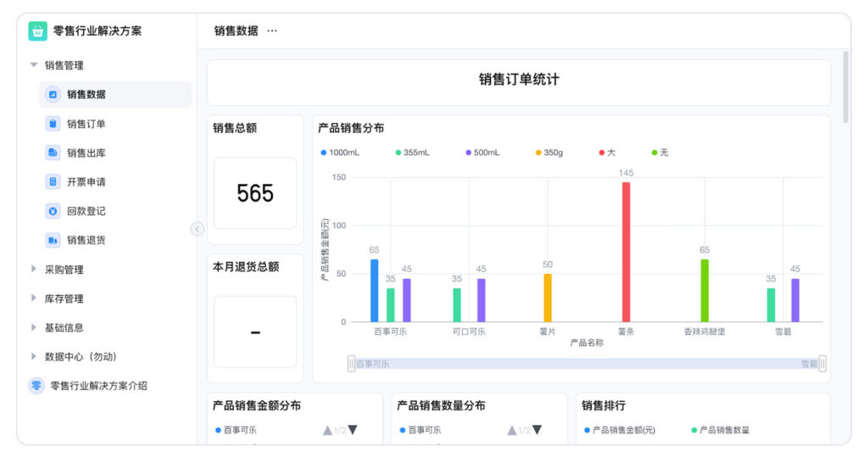Click the 销售出库 sidebar icon

pyautogui.click(x=53, y=153)
